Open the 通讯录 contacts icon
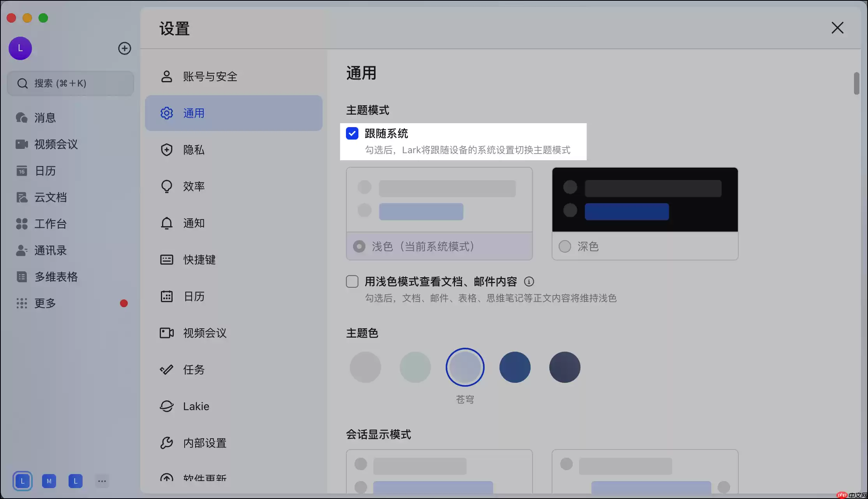 point(21,250)
